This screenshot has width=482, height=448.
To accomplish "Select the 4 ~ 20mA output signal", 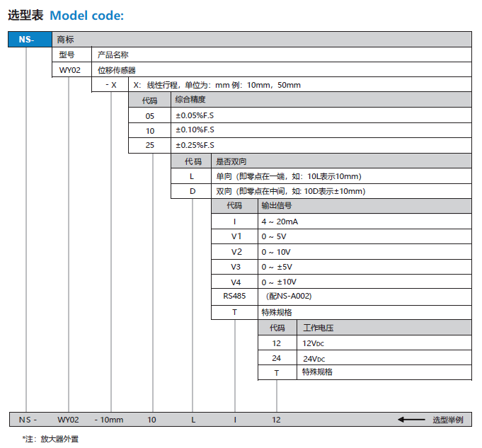I will coord(280,222).
